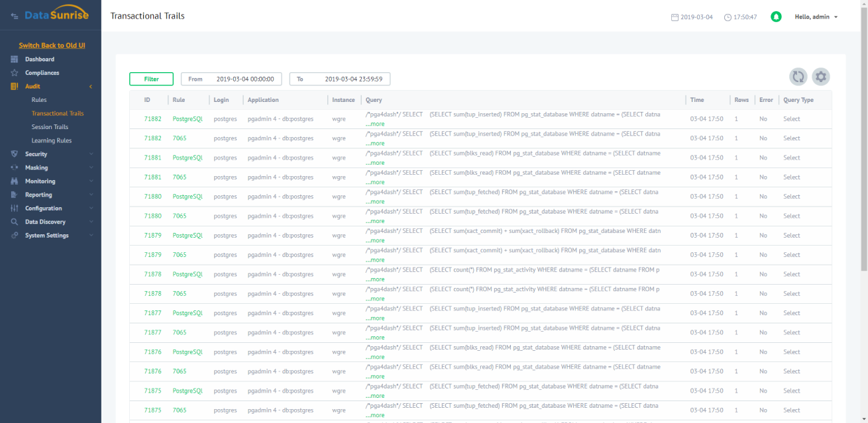This screenshot has width=868, height=423.
Task: Click the Filter button
Action: (151, 79)
